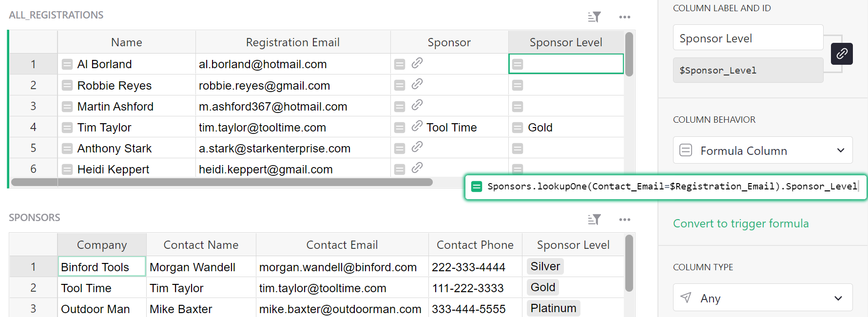Open the Column Type dropdown showing Any
The image size is (868, 317).
(x=762, y=298)
